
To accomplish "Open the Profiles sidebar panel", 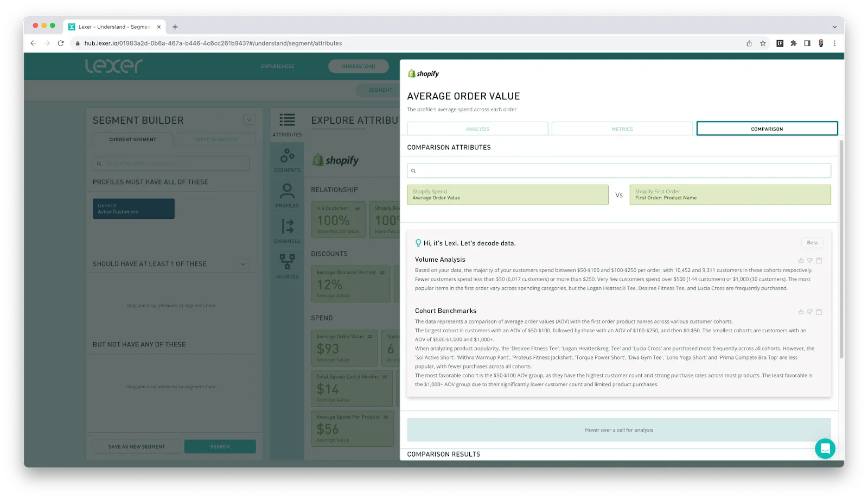I will [x=287, y=195].
